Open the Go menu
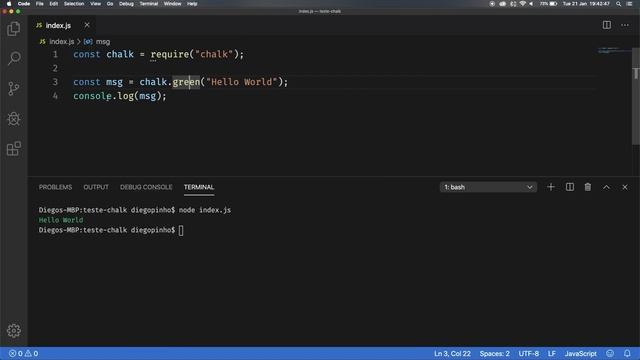Image resolution: width=640 pixels, height=360 pixels. click(x=110, y=4)
